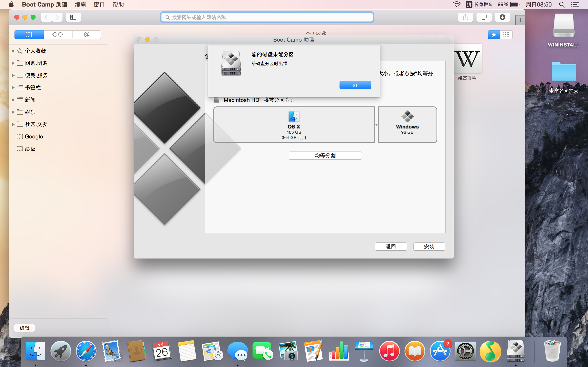This screenshot has width=588, height=367.
Task: Expand the 个人收藏 bookmarks folder
Action: (13, 51)
